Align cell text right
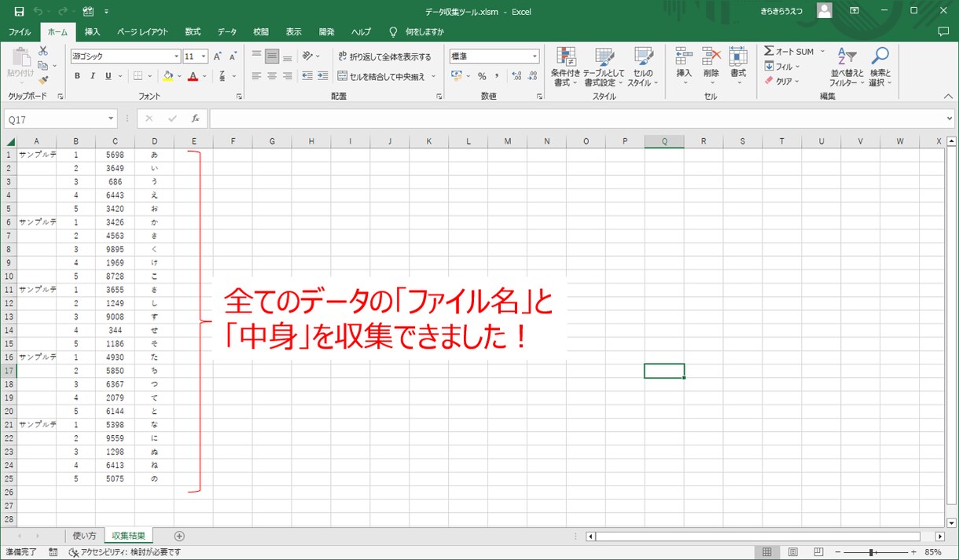Image resolution: width=959 pixels, height=560 pixels. coord(287,76)
